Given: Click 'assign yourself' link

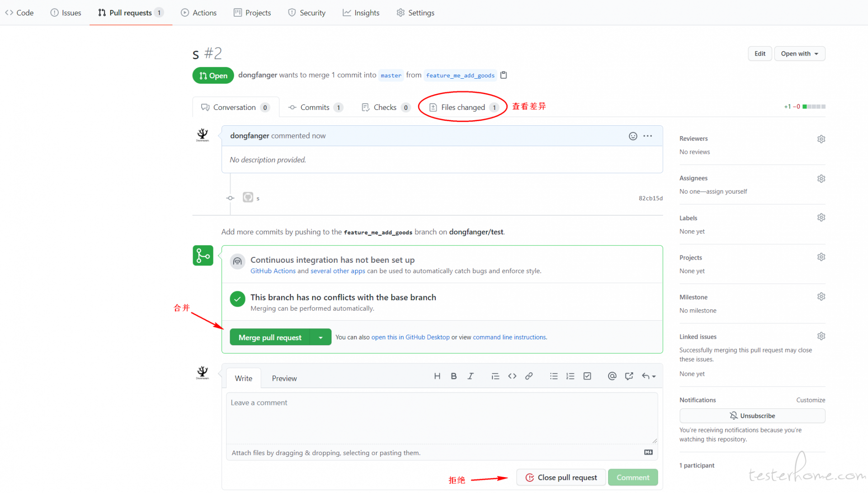Looking at the screenshot, I should 726,192.
